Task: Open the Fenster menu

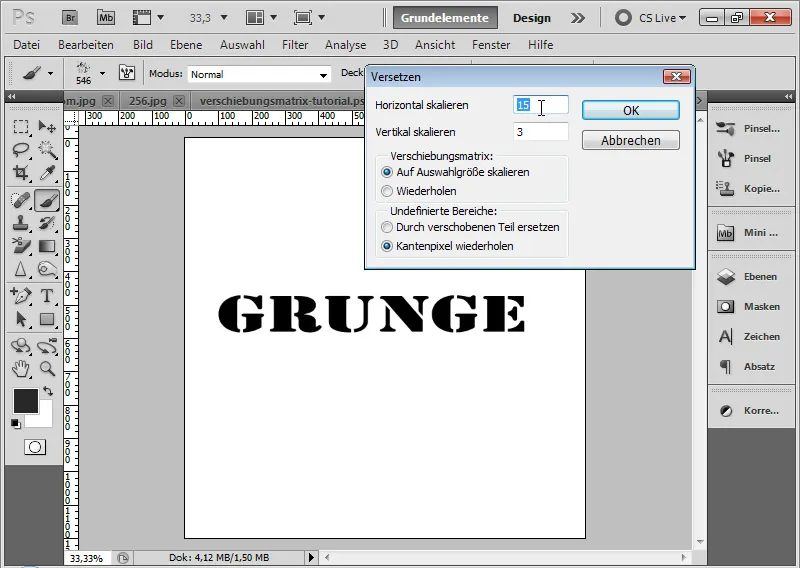Action: pyautogui.click(x=491, y=45)
